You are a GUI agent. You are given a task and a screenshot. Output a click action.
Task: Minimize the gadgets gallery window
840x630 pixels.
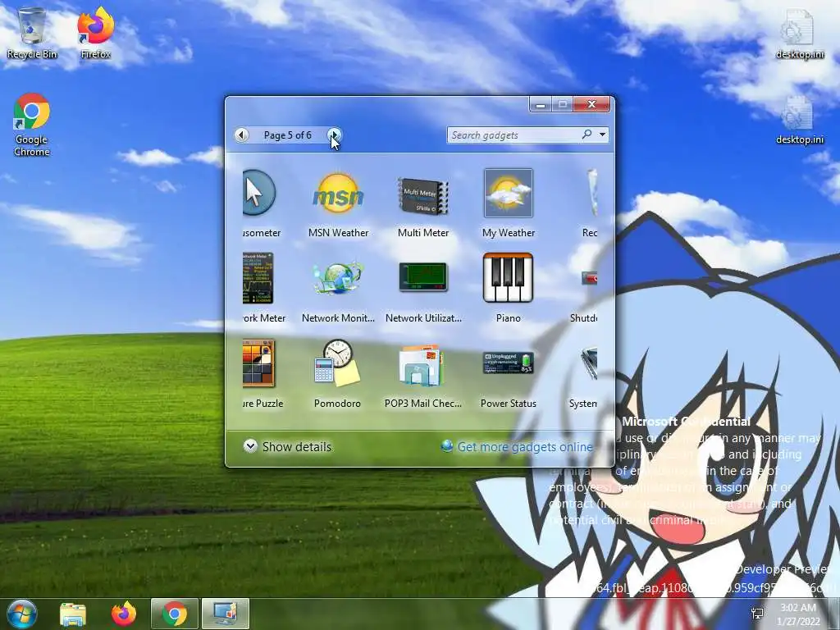(541, 104)
